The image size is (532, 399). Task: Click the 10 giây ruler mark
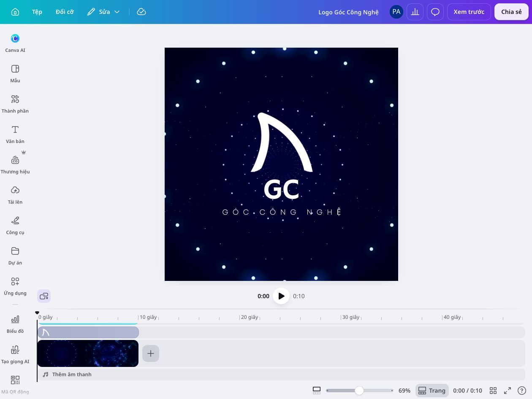(x=148, y=317)
